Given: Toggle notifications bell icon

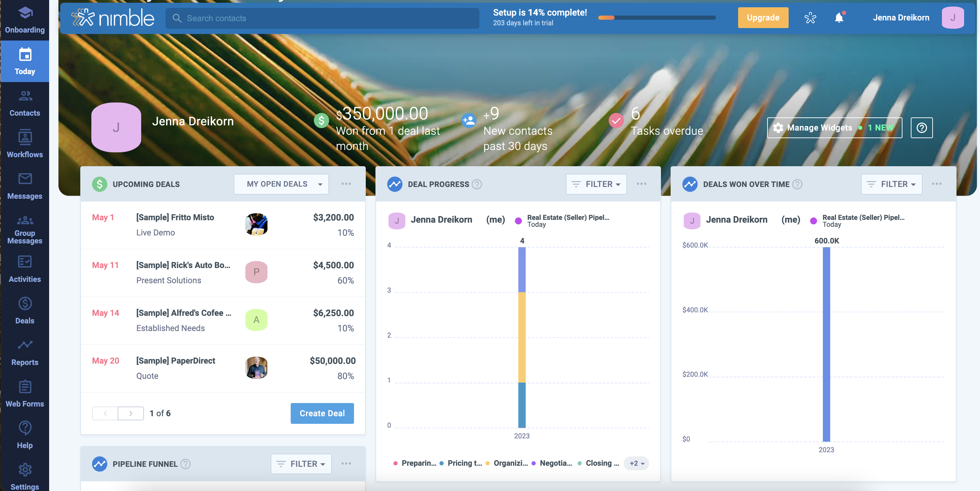Looking at the screenshot, I should pyautogui.click(x=840, y=18).
